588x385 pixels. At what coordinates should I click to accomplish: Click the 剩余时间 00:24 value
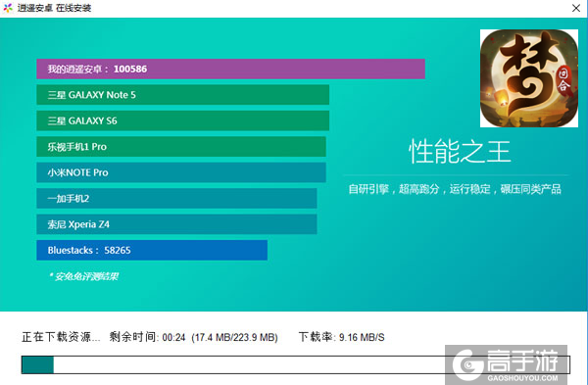point(147,337)
